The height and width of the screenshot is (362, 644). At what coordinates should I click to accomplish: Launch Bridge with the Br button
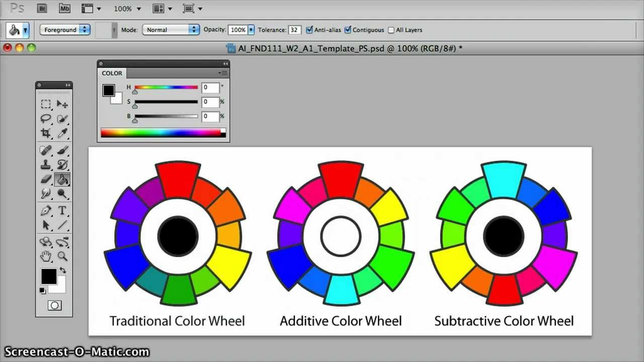(42, 9)
